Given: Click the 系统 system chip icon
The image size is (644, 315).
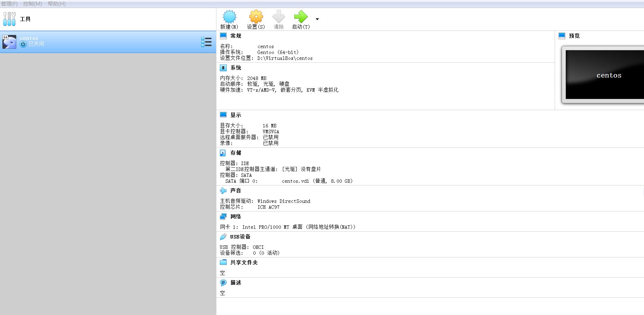Looking at the screenshot, I should click(x=223, y=67).
